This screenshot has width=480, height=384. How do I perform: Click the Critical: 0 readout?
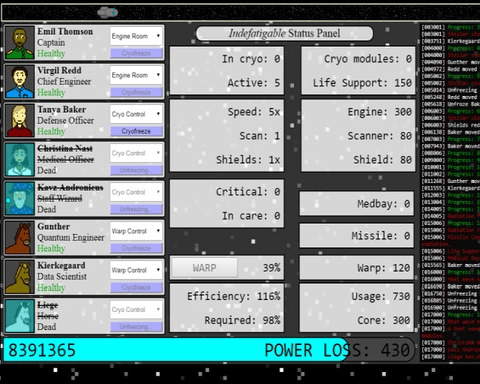[248, 192]
